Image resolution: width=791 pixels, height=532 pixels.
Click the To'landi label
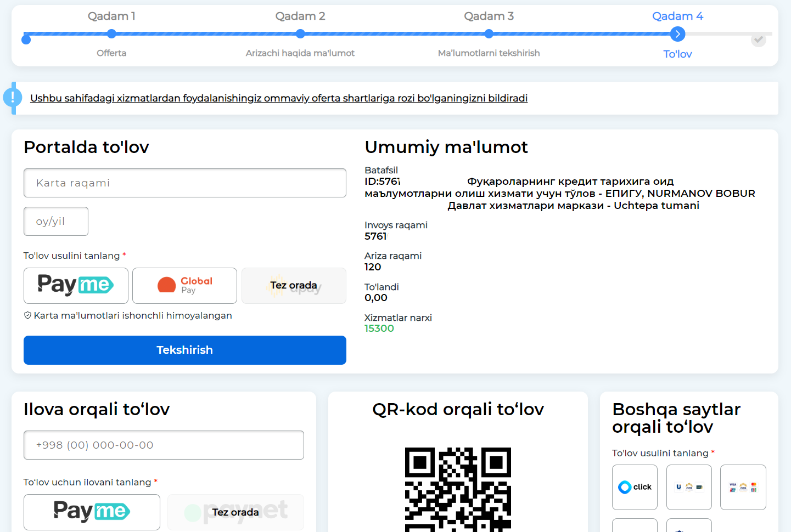[x=382, y=287]
